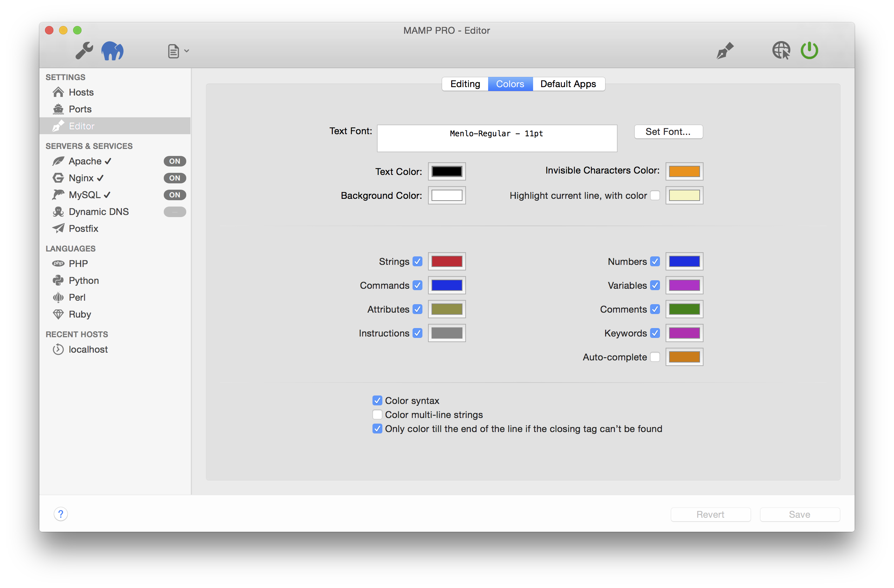Viewport: 894px width, 588px height.
Task: Toggle the Color syntax checkbox
Action: point(377,401)
